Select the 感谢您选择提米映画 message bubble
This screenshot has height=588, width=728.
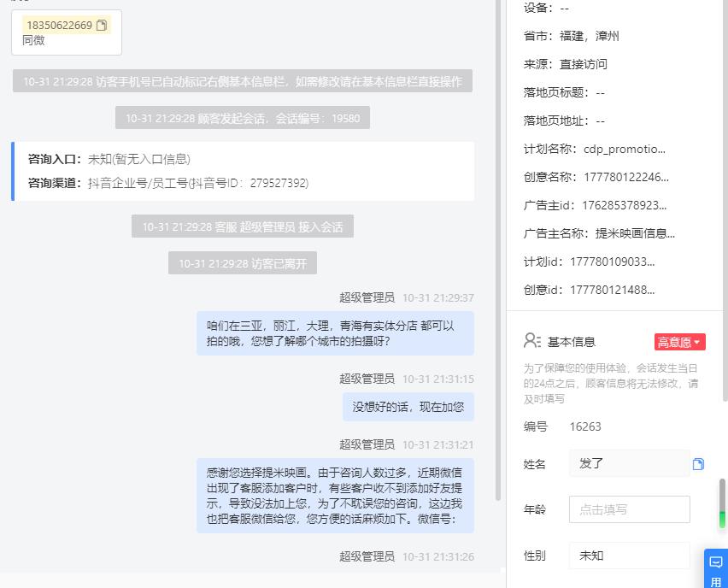coord(335,496)
